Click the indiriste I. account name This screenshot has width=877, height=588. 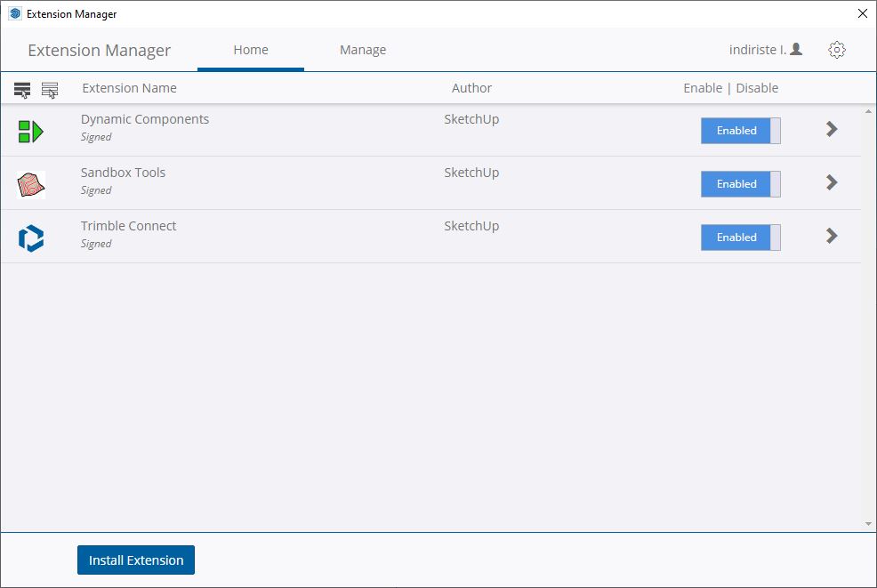click(757, 50)
